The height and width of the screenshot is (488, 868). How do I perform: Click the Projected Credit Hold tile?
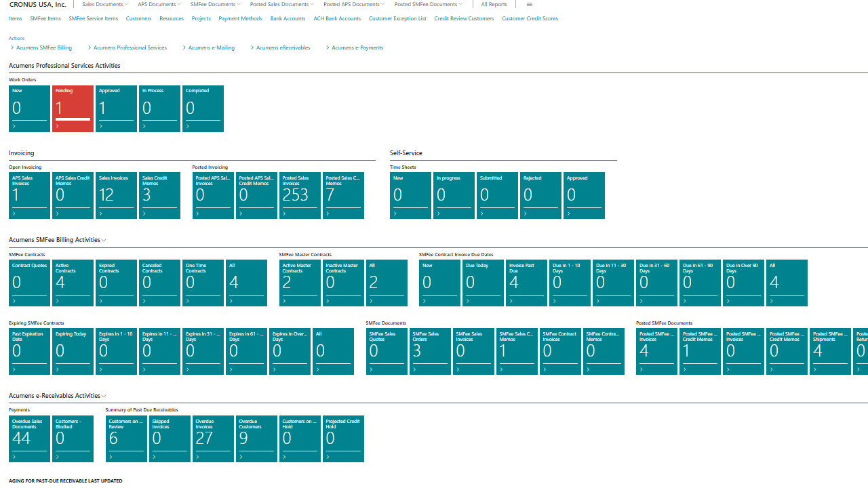tap(343, 439)
